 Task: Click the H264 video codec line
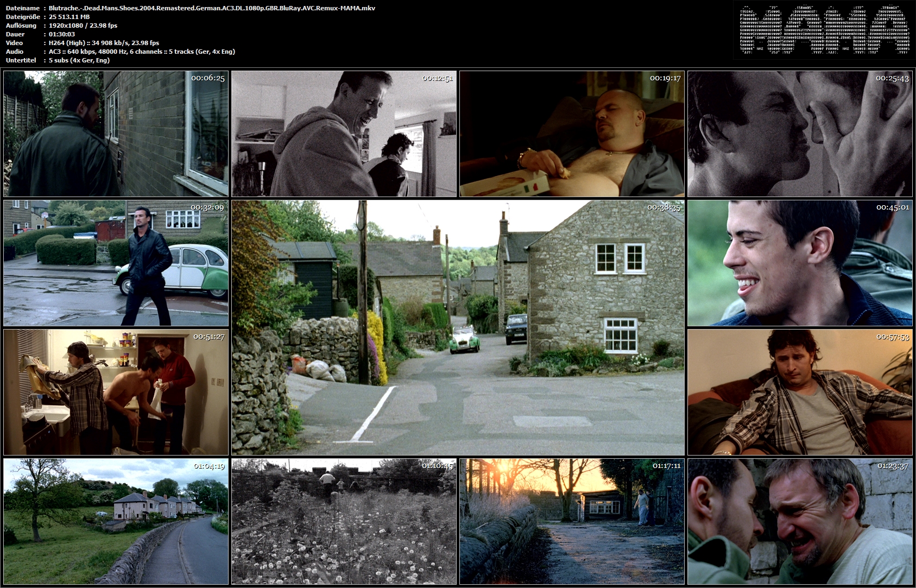tap(104, 43)
